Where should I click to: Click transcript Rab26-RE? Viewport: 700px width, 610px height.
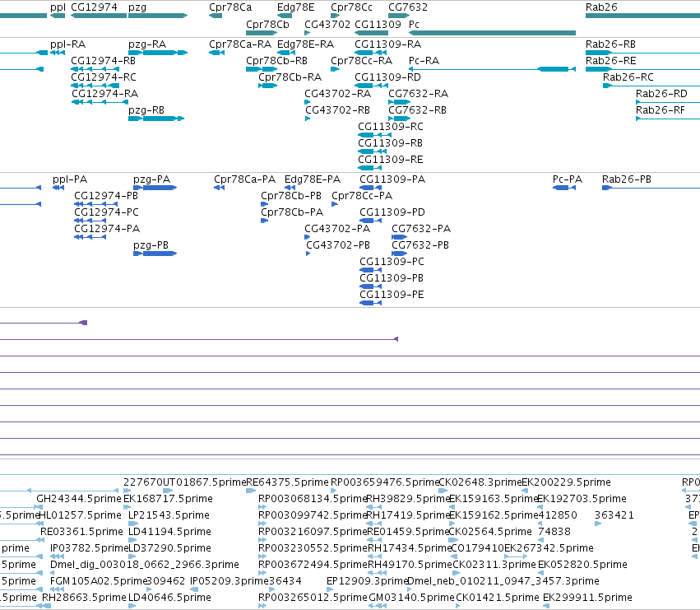[610, 61]
